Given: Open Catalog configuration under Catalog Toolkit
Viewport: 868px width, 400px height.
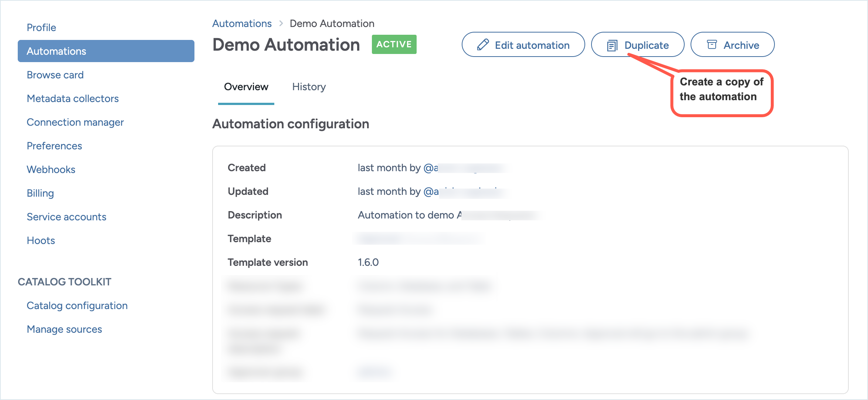Looking at the screenshot, I should (x=77, y=305).
